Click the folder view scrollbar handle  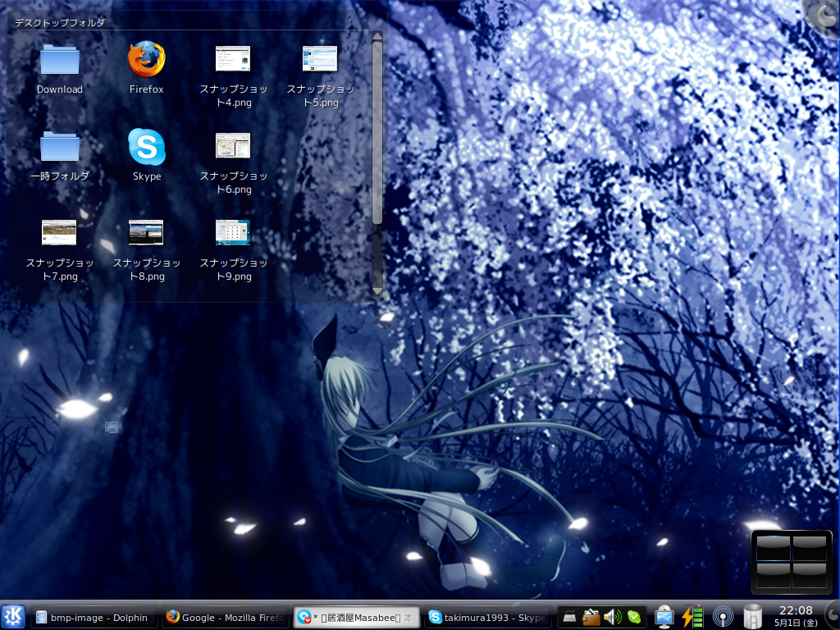pos(377,132)
